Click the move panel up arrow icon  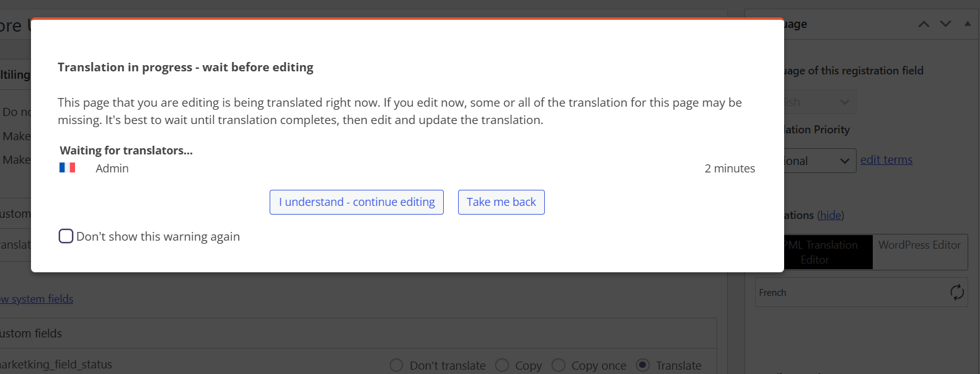tap(924, 24)
